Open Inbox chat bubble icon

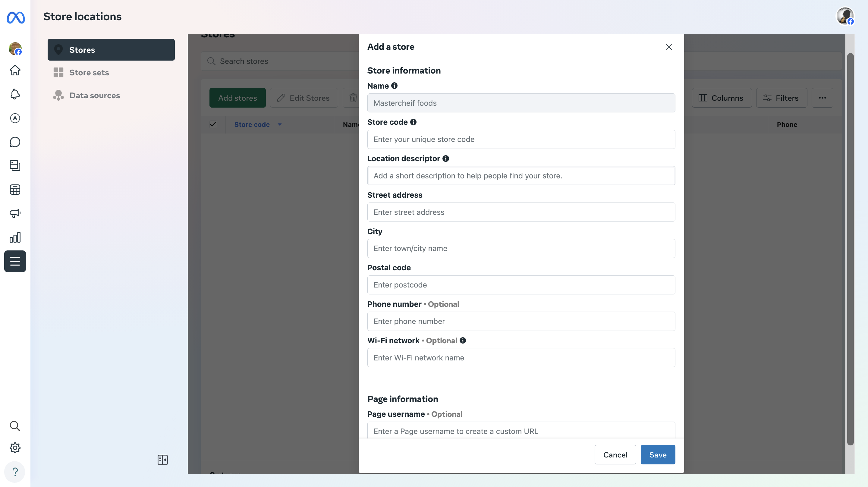[x=15, y=142]
